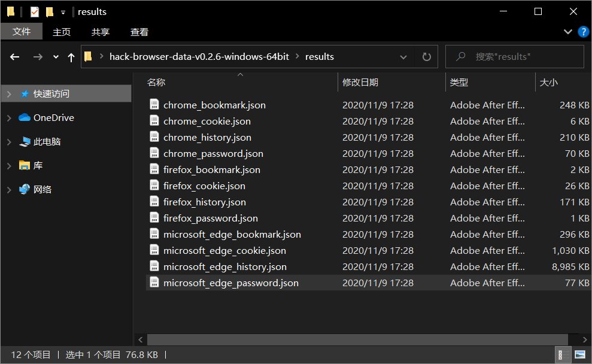
Task: Select 库 in the navigation pane
Action: coord(38,165)
